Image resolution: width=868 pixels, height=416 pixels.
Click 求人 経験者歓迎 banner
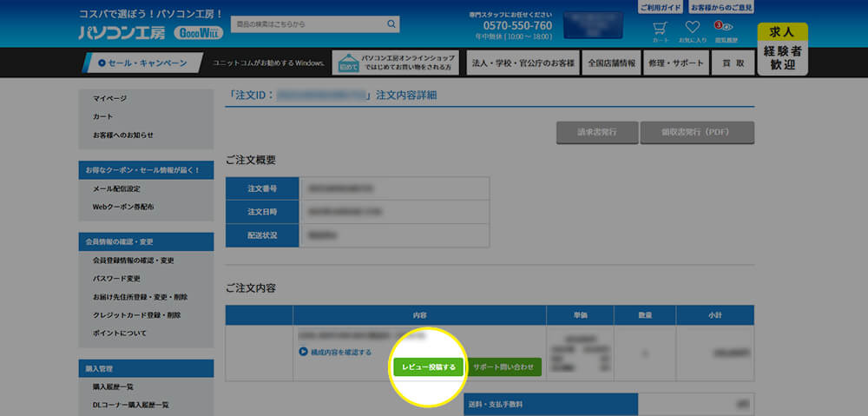pos(782,49)
